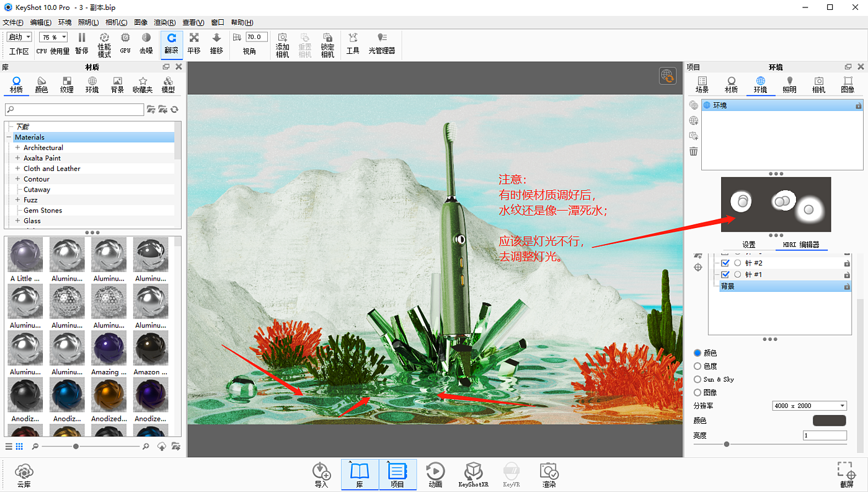This screenshot has width=868, height=492.
Task: Expand the Architectural materials folder
Action: point(18,147)
